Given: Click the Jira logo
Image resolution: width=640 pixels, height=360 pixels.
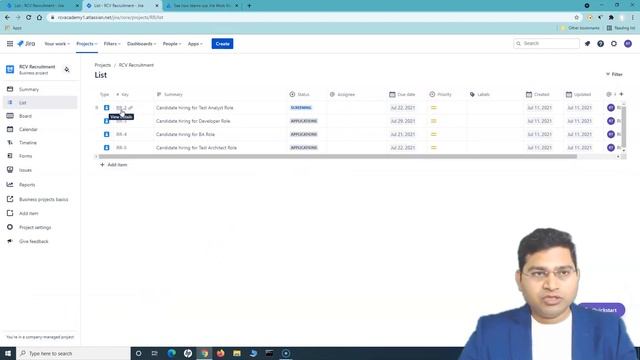Looking at the screenshot, I should 26,44.
